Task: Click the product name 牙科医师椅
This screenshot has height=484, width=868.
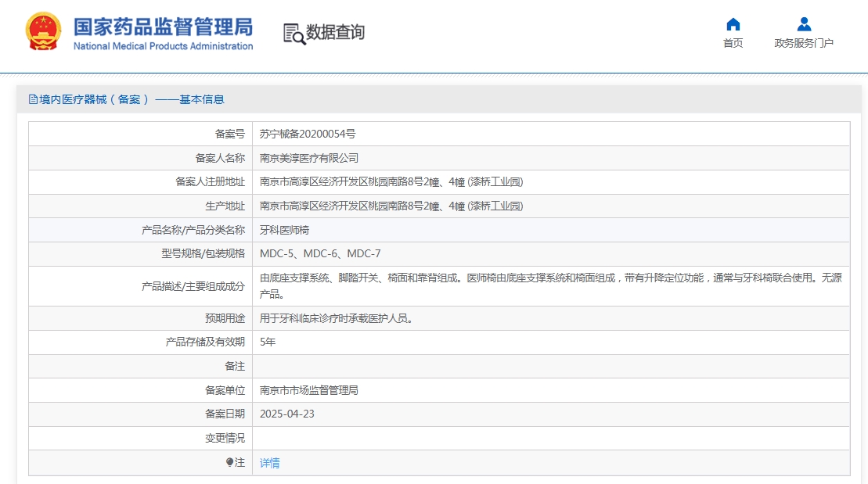Action: 285,230
